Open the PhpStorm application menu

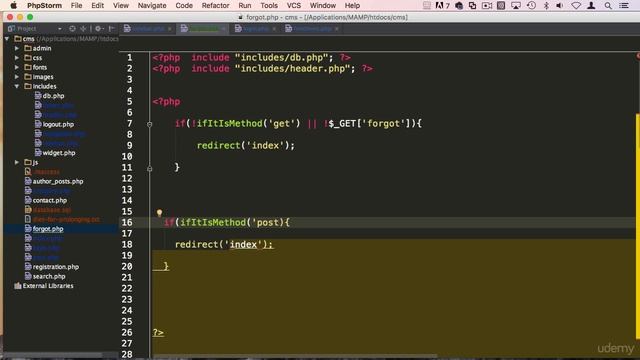(44, 6)
